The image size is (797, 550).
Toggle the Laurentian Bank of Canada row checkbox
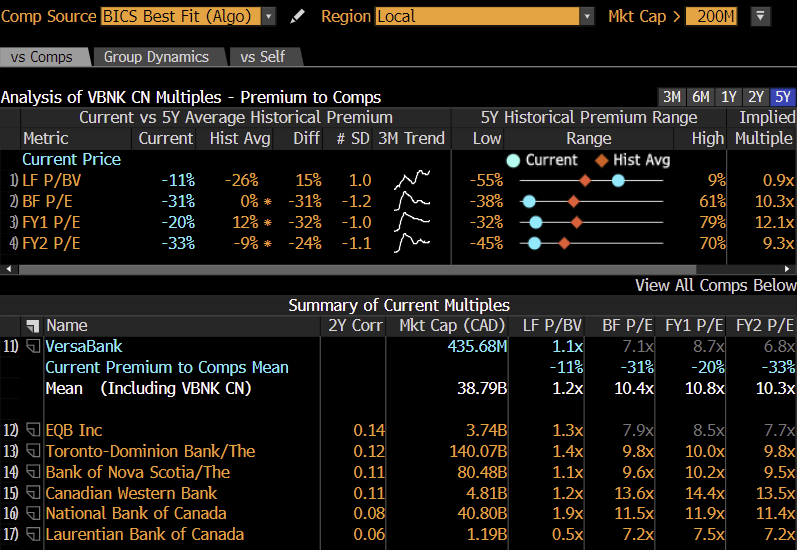pos(33,534)
